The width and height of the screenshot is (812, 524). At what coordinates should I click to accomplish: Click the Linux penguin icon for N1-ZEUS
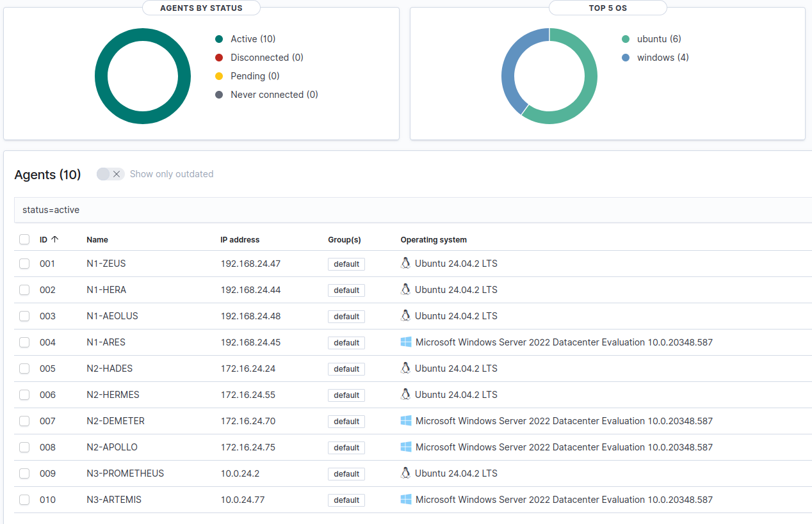[405, 263]
